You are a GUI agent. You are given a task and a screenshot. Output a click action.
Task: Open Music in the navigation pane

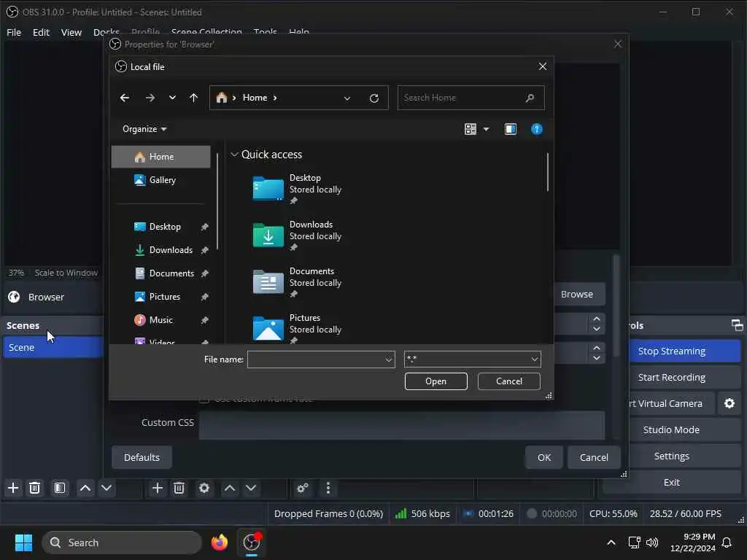(161, 320)
